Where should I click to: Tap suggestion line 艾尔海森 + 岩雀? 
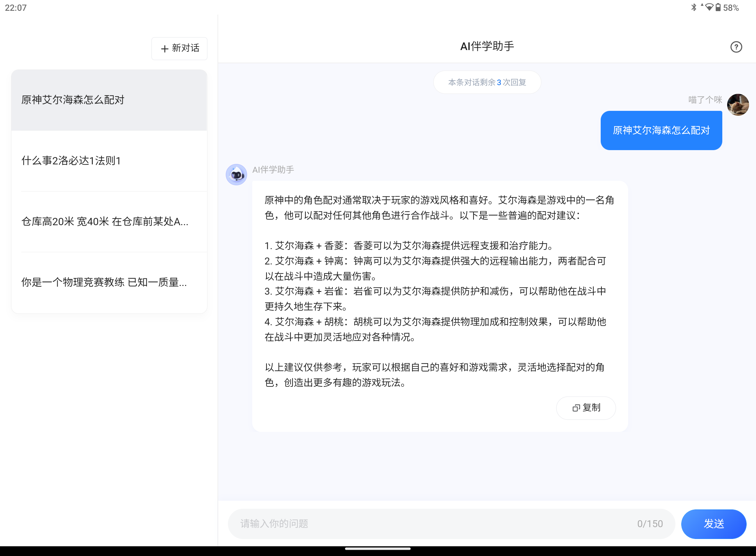click(x=435, y=299)
